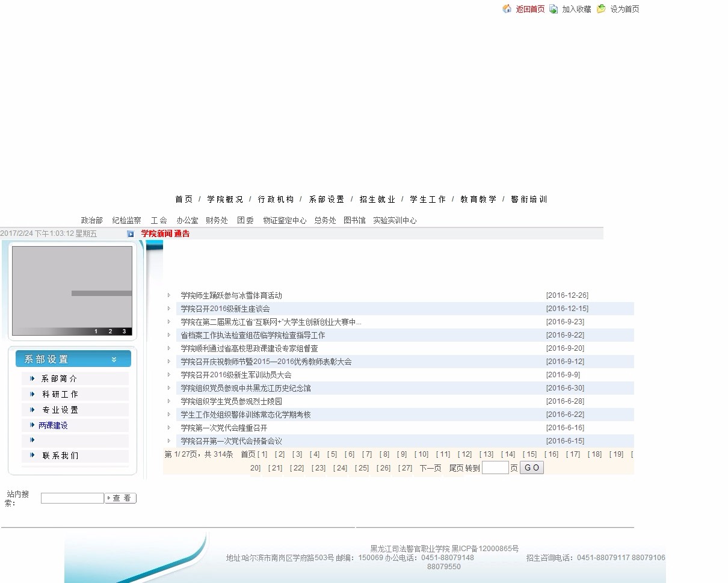Click the blue play icon before 学院新闻

pyautogui.click(x=131, y=234)
